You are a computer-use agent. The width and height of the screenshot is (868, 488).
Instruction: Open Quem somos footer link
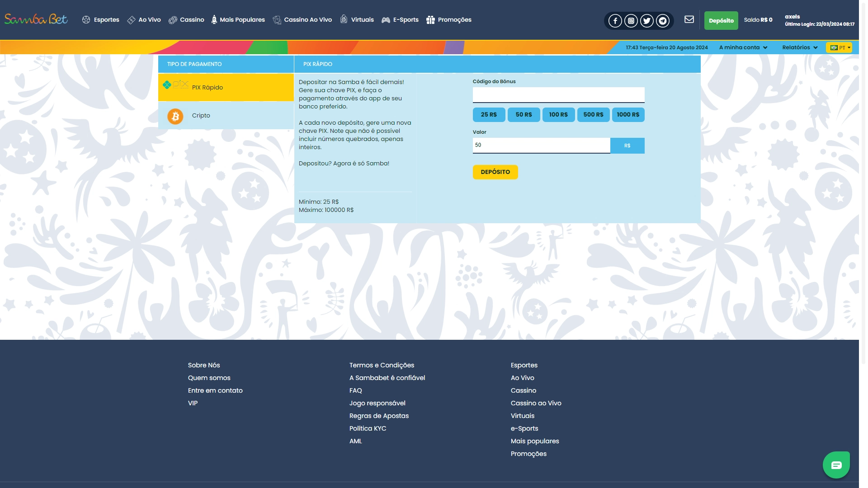pyautogui.click(x=209, y=378)
